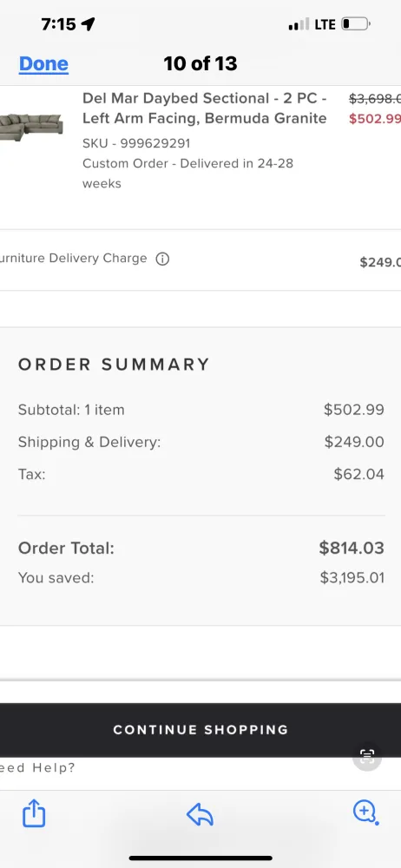This screenshot has height=868, width=401.
Task: Tap the live text scan icon
Action: coord(367,756)
